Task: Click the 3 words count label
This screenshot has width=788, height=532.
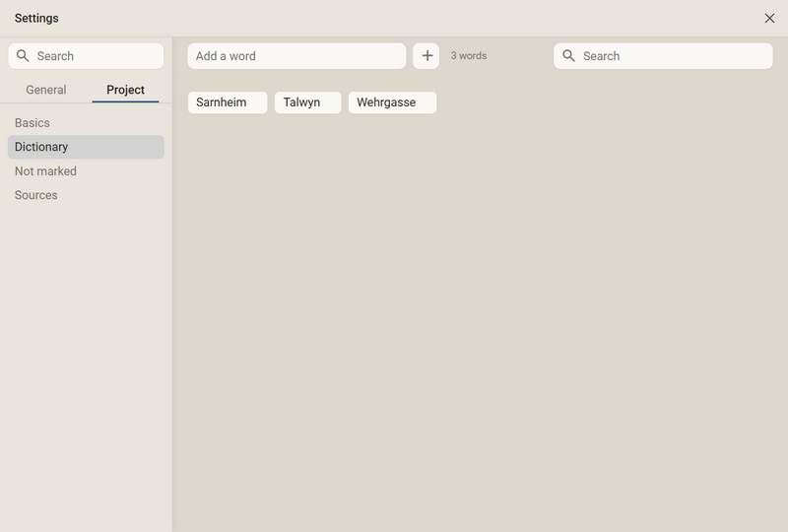Action: (469, 56)
